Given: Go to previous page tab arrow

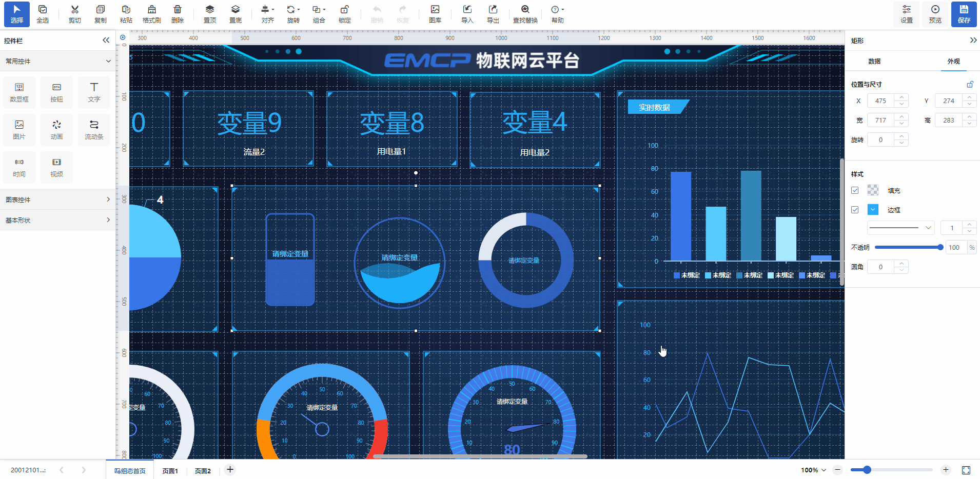Looking at the screenshot, I should pyautogui.click(x=62, y=470).
